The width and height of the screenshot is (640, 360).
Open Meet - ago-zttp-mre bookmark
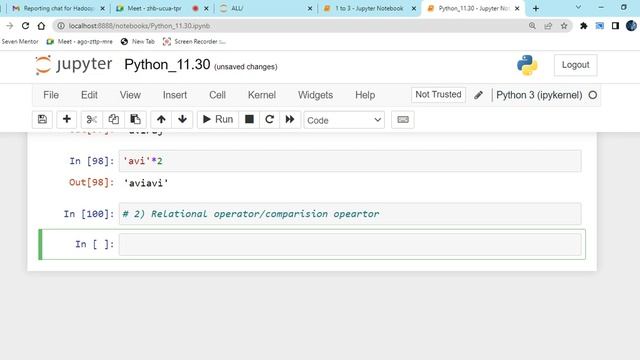point(80,42)
